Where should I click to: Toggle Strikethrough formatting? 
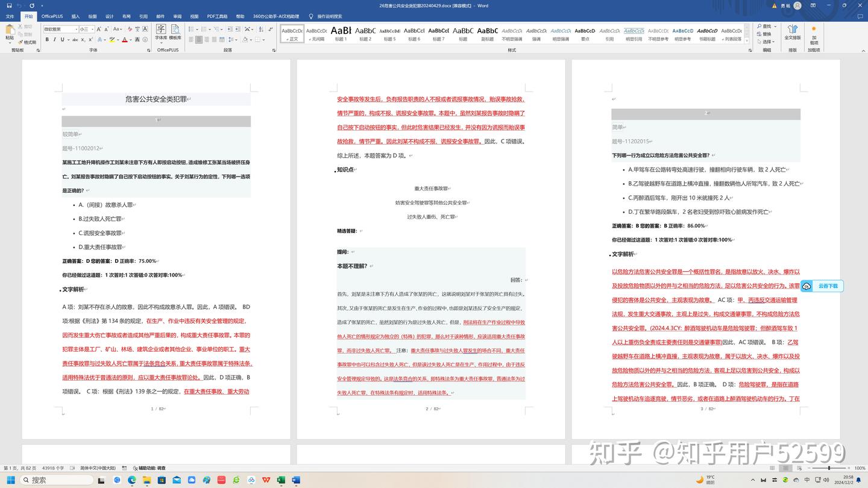[x=75, y=40]
